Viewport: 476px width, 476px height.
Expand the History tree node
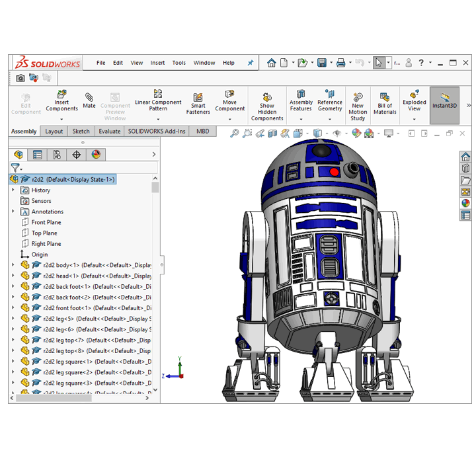[13, 190]
